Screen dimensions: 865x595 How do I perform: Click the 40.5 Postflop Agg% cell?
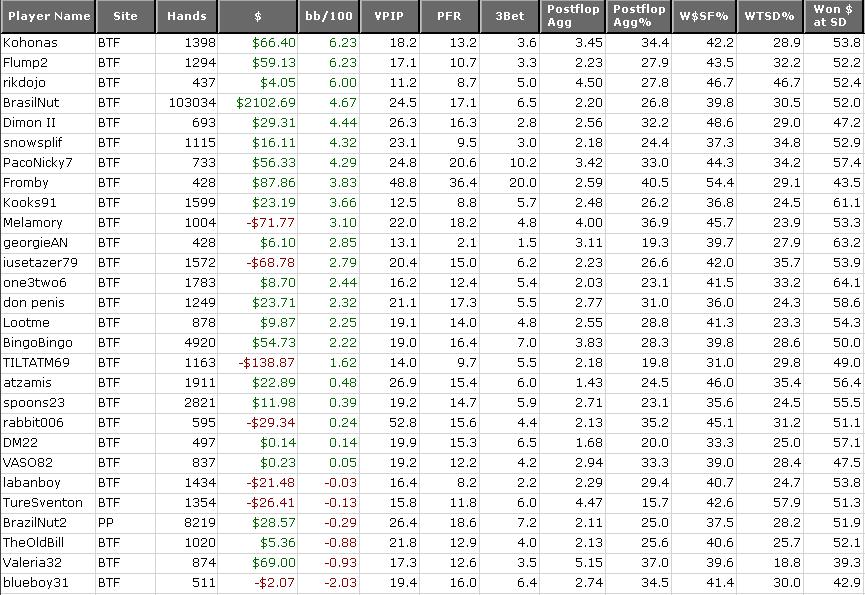tap(655, 183)
